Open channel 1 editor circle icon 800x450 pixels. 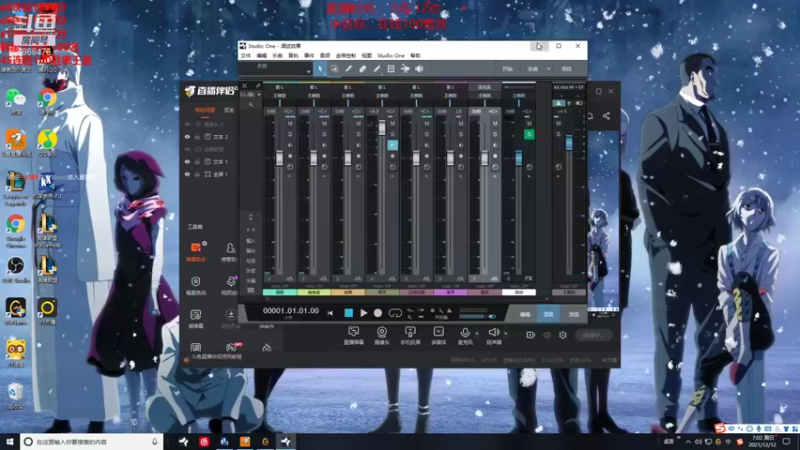click(x=290, y=167)
